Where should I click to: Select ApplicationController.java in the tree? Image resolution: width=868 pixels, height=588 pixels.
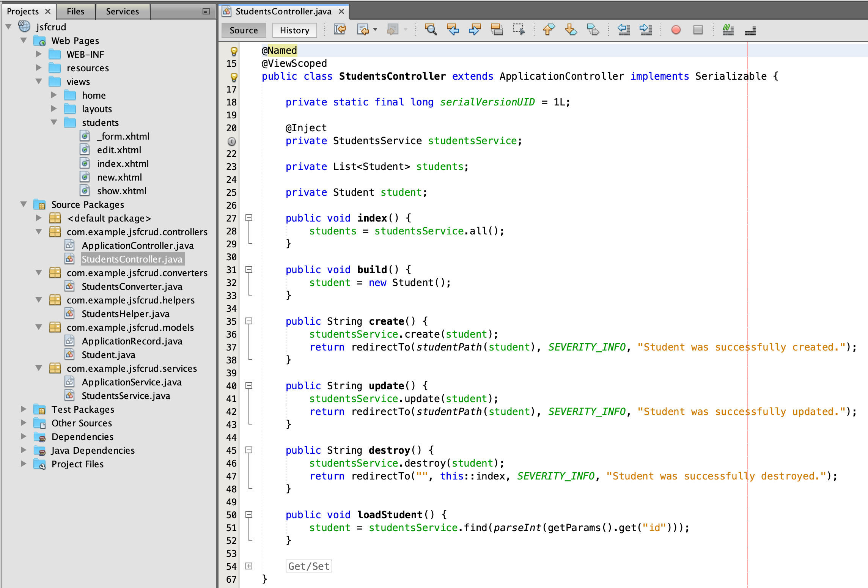click(x=138, y=245)
